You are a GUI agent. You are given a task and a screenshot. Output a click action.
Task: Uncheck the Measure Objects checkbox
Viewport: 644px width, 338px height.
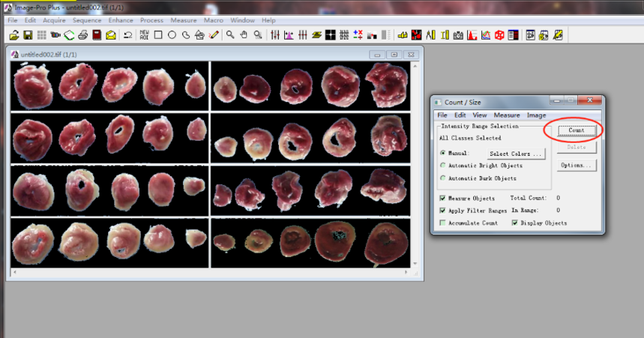442,198
